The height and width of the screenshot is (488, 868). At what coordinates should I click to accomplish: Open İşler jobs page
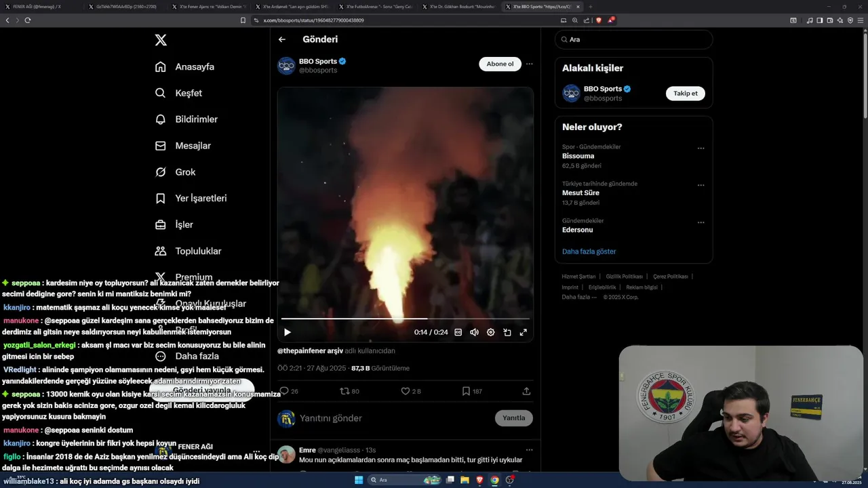click(174, 224)
